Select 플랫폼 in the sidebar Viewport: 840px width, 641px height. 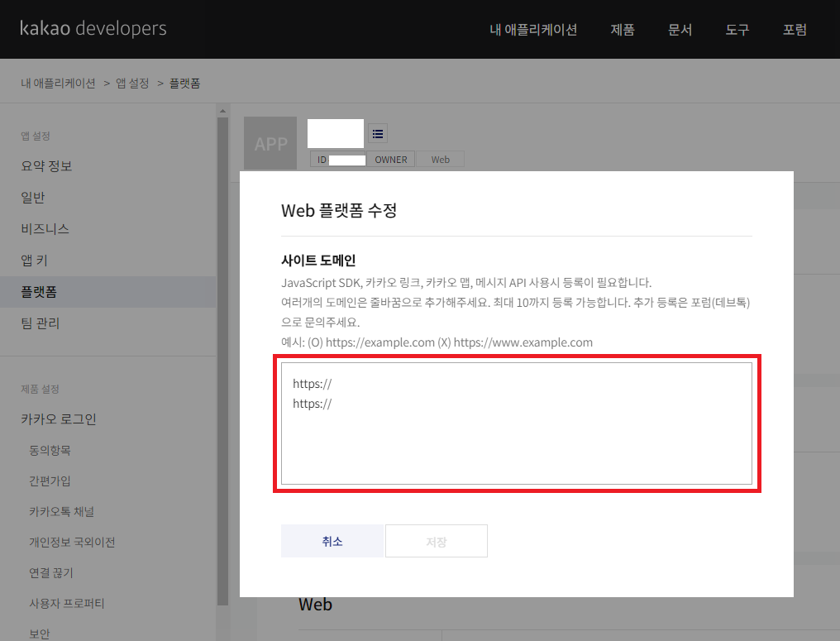tap(107, 292)
